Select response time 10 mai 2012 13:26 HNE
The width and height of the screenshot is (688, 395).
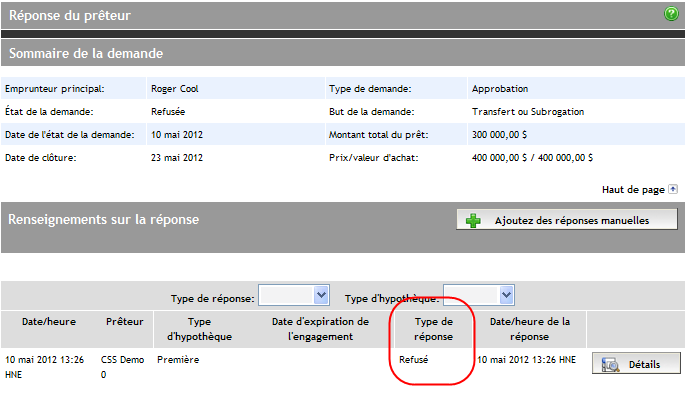click(x=526, y=360)
